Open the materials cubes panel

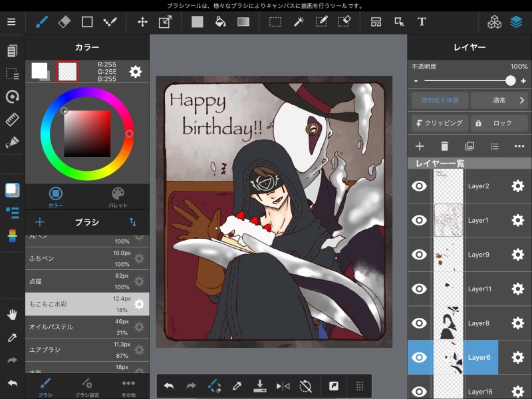point(494,22)
